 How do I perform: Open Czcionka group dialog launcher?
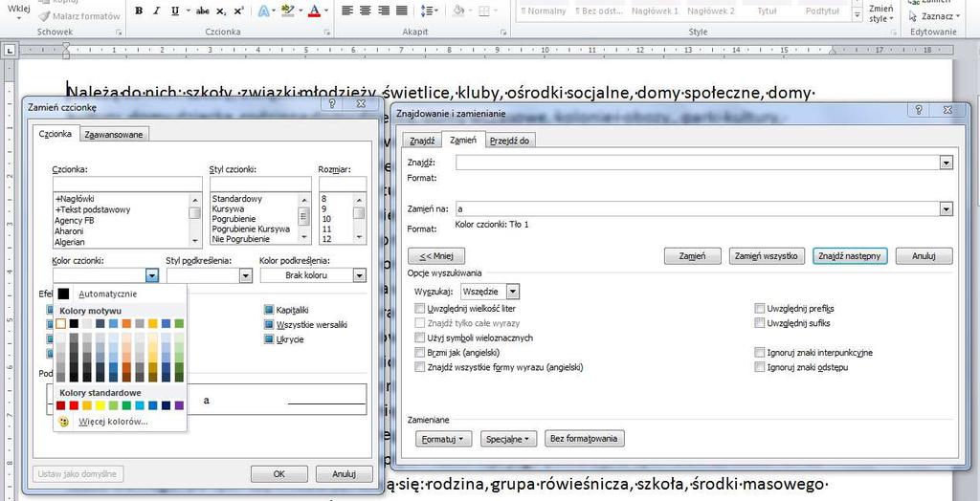coord(327,32)
